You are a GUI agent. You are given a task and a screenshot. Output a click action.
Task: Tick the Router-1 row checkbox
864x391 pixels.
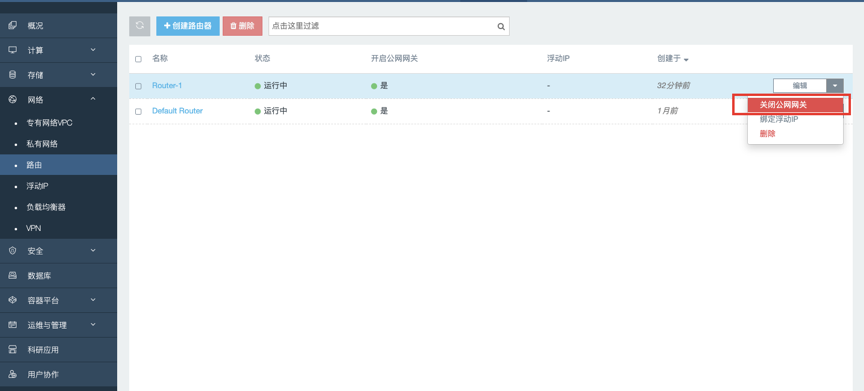pos(138,86)
